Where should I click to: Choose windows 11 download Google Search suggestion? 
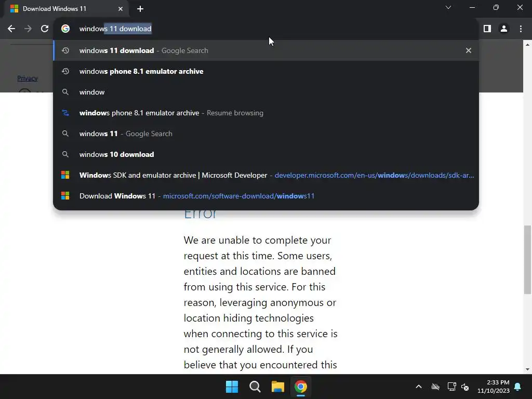pyautogui.click(x=266, y=50)
